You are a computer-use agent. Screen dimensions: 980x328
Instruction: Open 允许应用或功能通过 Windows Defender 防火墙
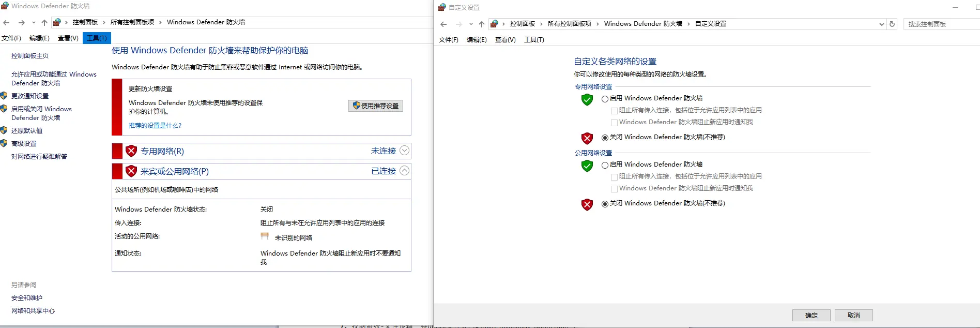click(54, 79)
